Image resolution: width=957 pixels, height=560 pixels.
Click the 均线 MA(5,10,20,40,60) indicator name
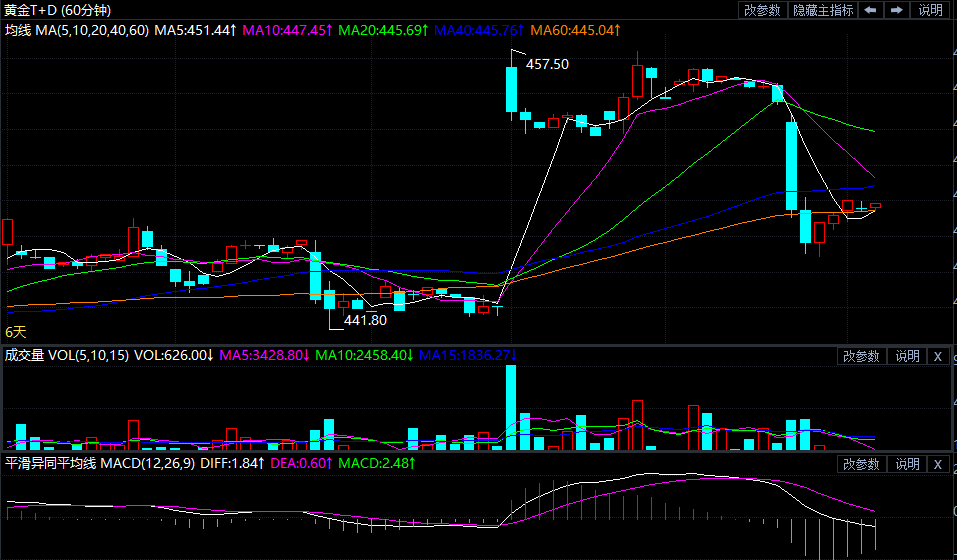[76, 31]
